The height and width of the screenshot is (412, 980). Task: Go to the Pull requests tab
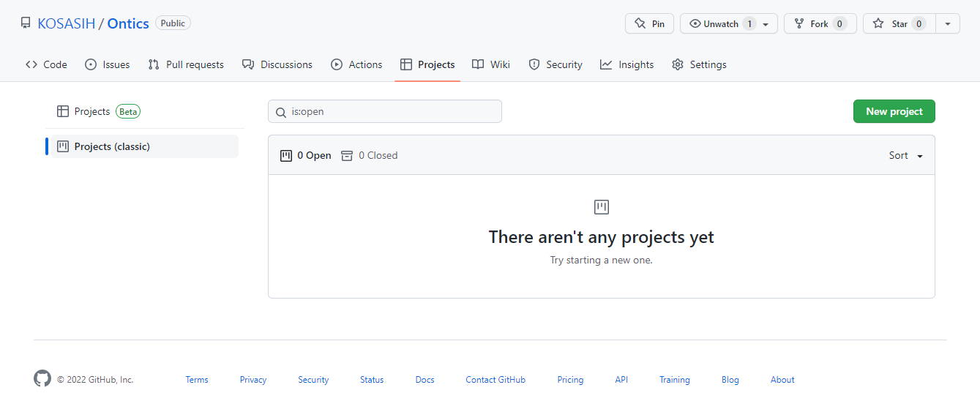186,64
